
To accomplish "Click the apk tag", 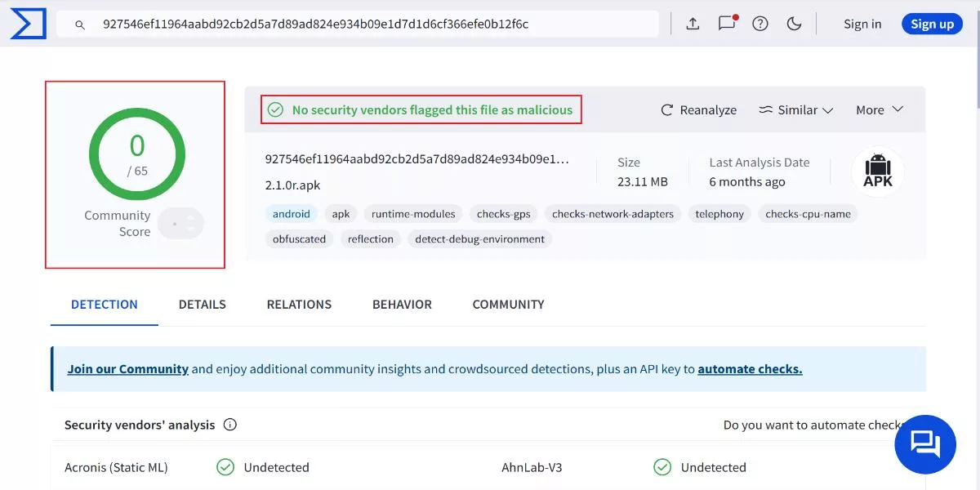I will [341, 214].
